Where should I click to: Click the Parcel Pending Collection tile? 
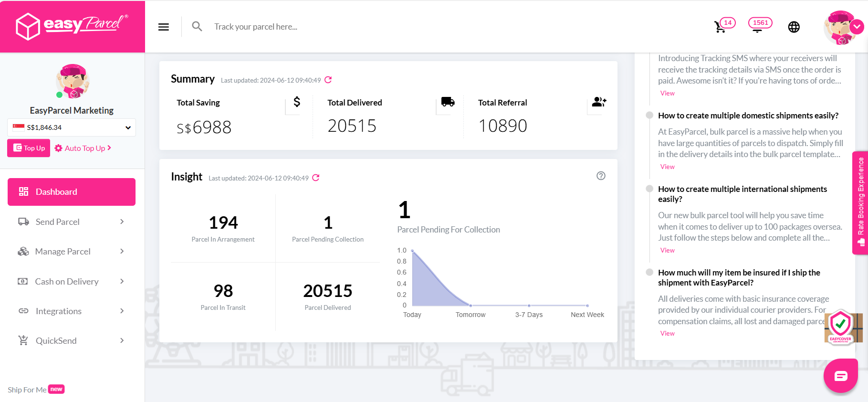pyautogui.click(x=328, y=228)
